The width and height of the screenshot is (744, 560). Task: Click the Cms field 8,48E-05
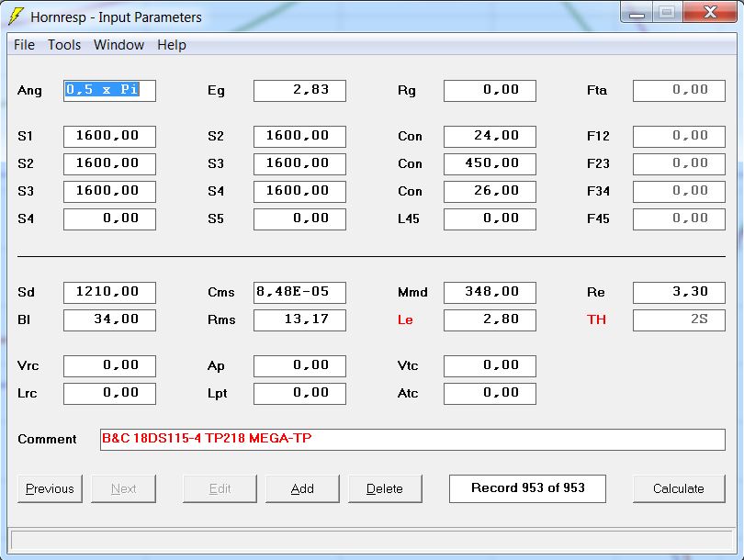[299, 293]
